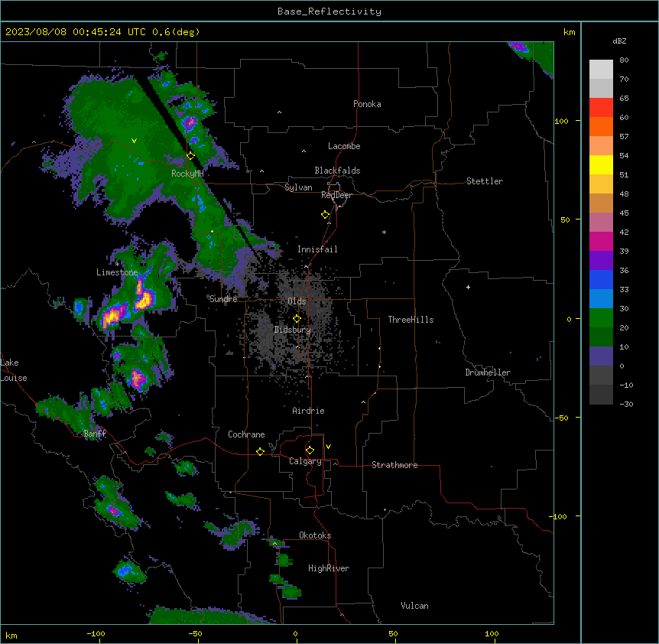Click the yellow diamond marker at RockyMH
Viewport: 659px width, 644px height.
point(190,156)
